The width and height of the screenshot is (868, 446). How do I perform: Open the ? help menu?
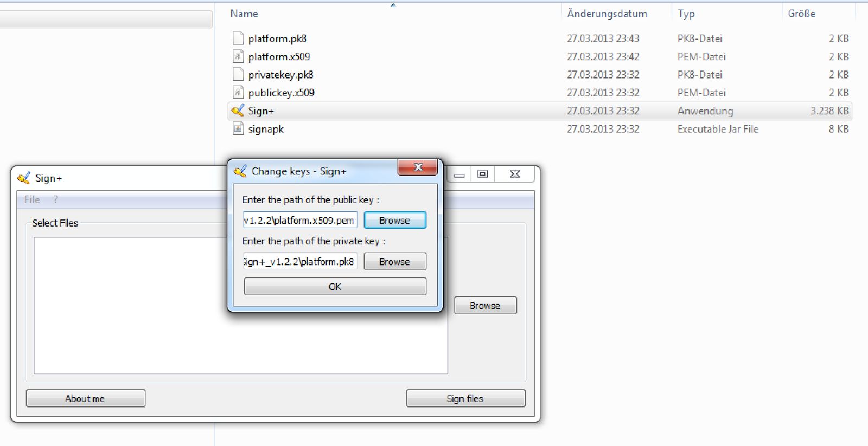click(x=55, y=199)
